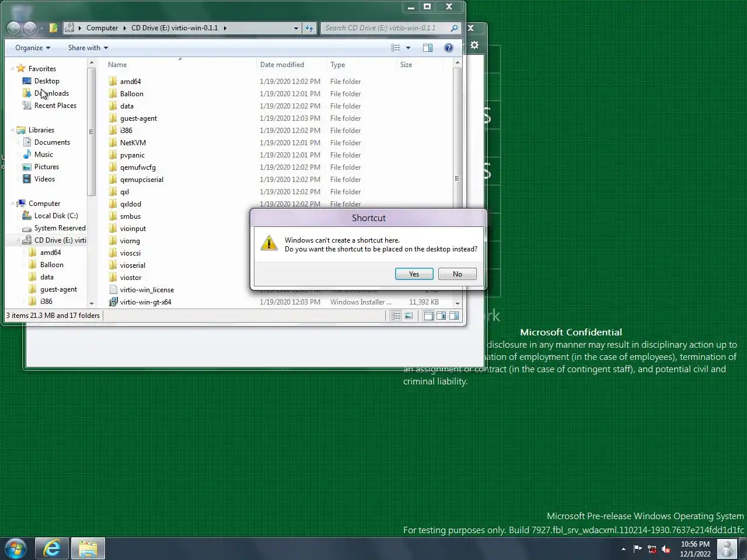Image resolution: width=747 pixels, height=560 pixels.
Task: Click Internet Explorer icon in taskbar
Action: (x=52, y=549)
